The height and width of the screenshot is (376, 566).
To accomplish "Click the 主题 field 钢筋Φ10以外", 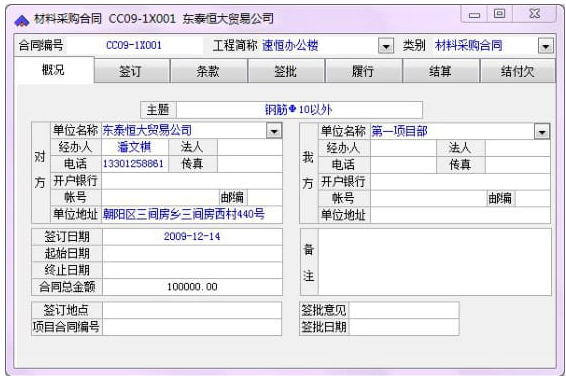I will (x=299, y=110).
